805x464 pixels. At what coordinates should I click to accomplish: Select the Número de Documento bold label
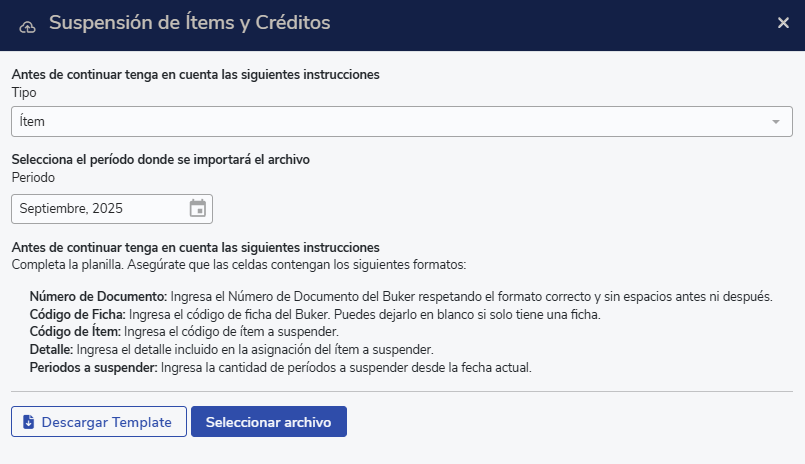point(98,297)
